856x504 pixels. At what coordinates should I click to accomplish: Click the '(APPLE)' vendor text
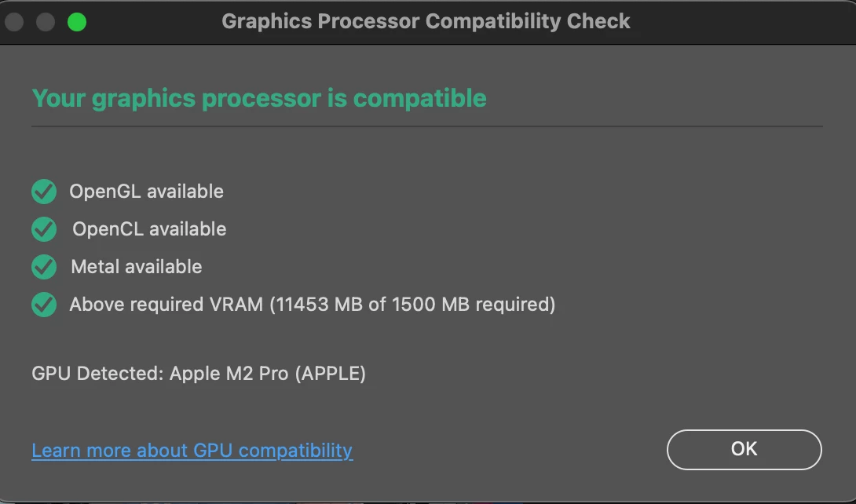click(330, 374)
